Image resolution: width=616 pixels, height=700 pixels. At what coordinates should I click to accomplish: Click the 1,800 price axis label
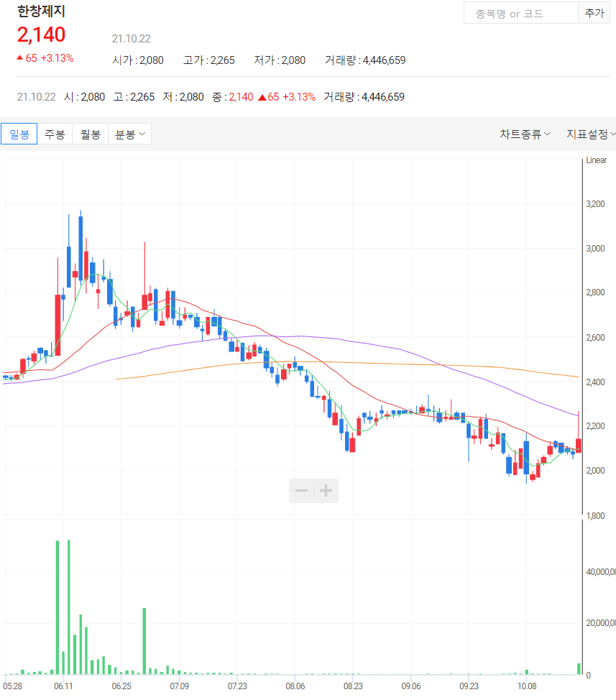coord(595,515)
